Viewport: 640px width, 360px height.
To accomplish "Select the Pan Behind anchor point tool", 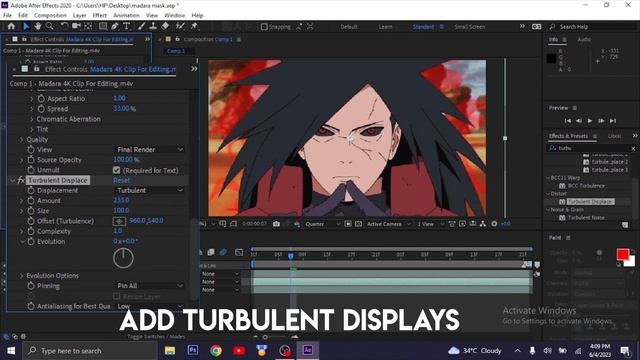I will pos(88,26).
